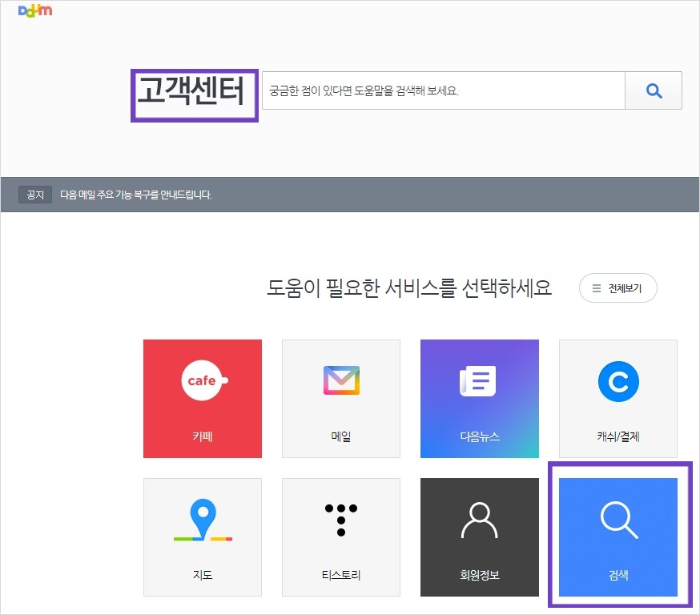
Task: Select the 지도 map pin icon
Action: [202, 521]
